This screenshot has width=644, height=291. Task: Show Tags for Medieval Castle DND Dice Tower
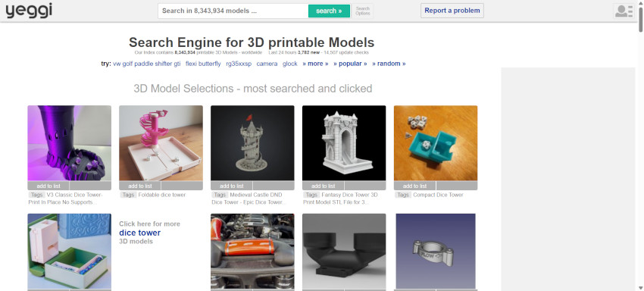coord(220,195)
